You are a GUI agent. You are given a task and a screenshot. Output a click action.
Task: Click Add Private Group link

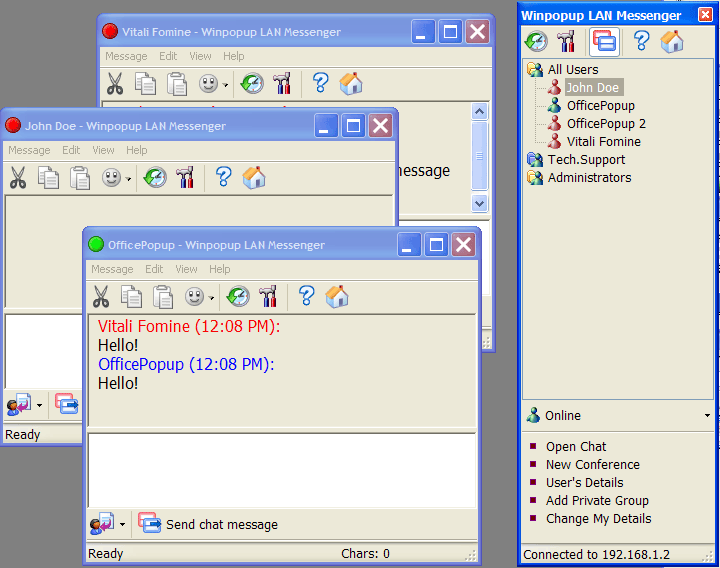(597, 500)
